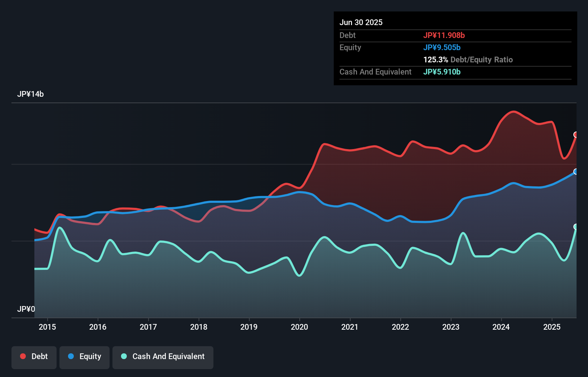
Task: Click the teal Cash And Equivalent legend dot
Action: [124, 356]
